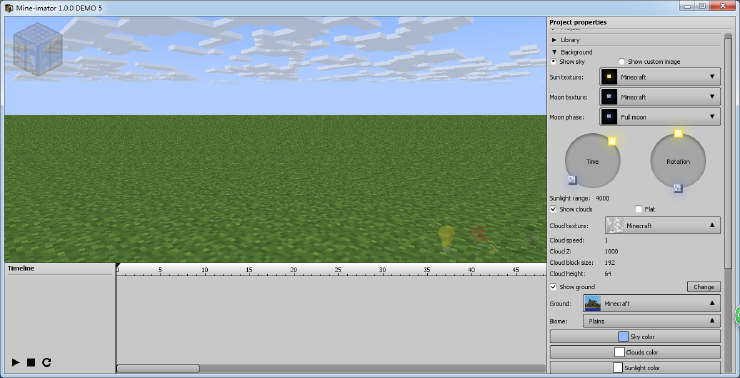Click the sun marker on the Rotation dial
The width and height of the screenshot is (740, 378).
[x=678, y=134]
